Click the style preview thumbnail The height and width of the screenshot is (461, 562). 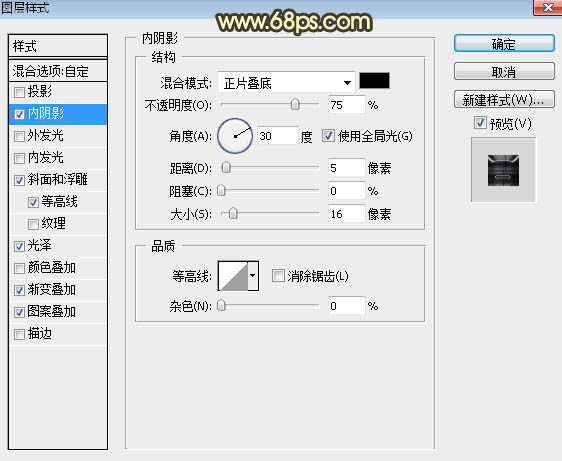click(x=503, y=170)
